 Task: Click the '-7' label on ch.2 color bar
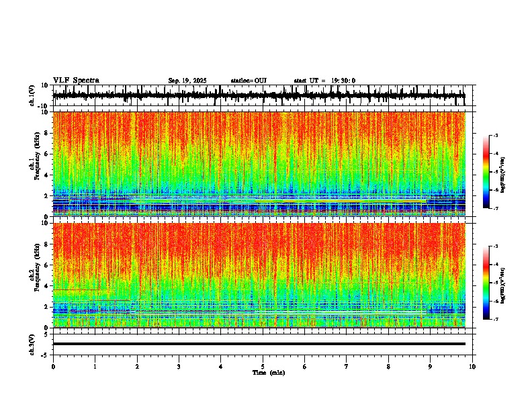496,319
